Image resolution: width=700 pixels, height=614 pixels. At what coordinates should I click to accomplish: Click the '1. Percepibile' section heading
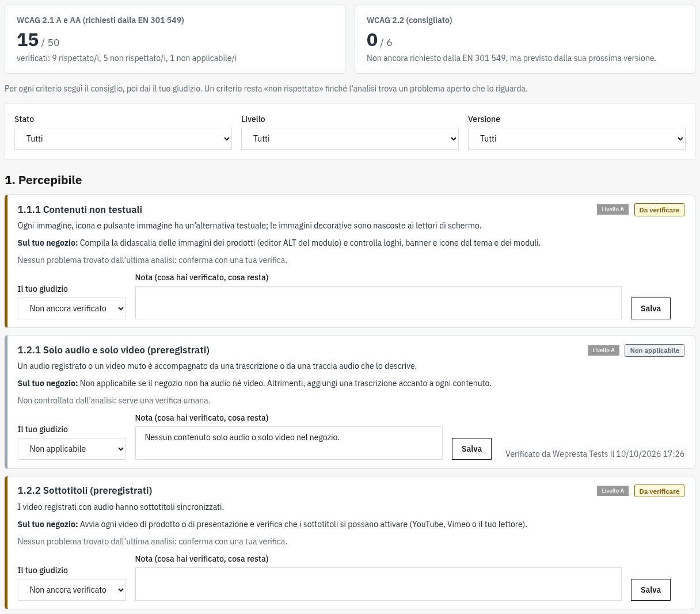pos(43,180)
